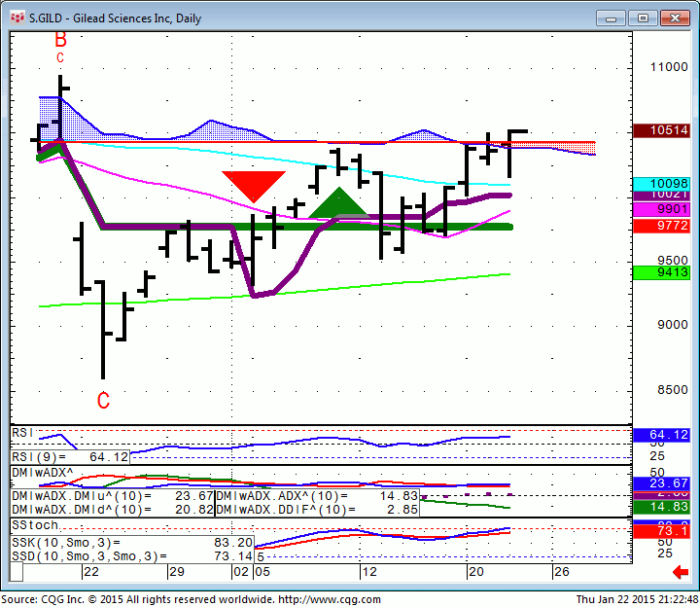Click the large red B wave label
The width and height of the screenshot is (700, 607).
tap(60, 39)
